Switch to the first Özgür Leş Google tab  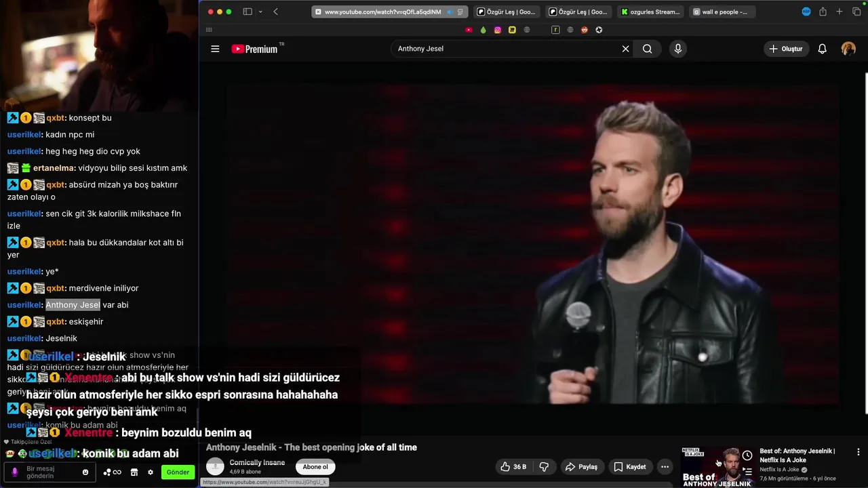point(506,12)
